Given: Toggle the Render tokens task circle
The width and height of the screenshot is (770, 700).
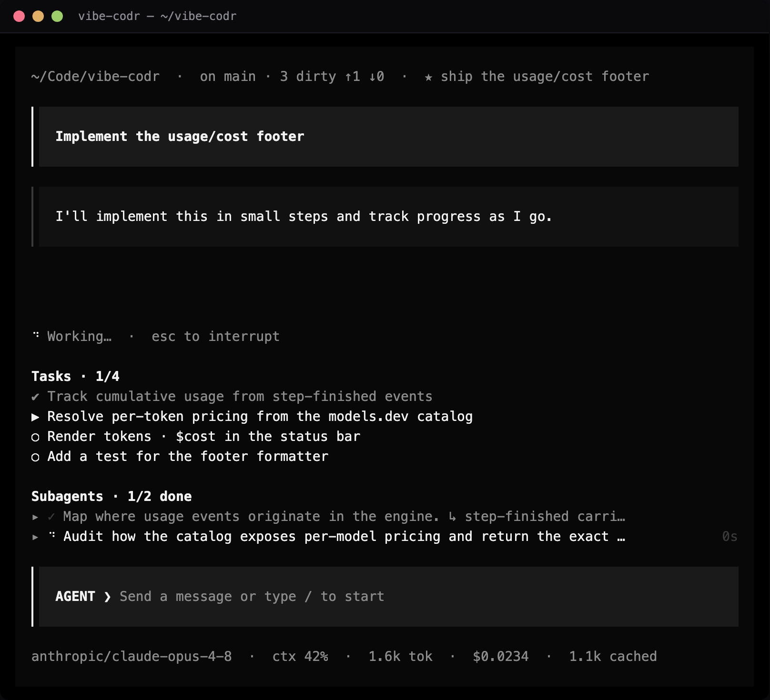Looking at the screenshot, I should 35,437.
